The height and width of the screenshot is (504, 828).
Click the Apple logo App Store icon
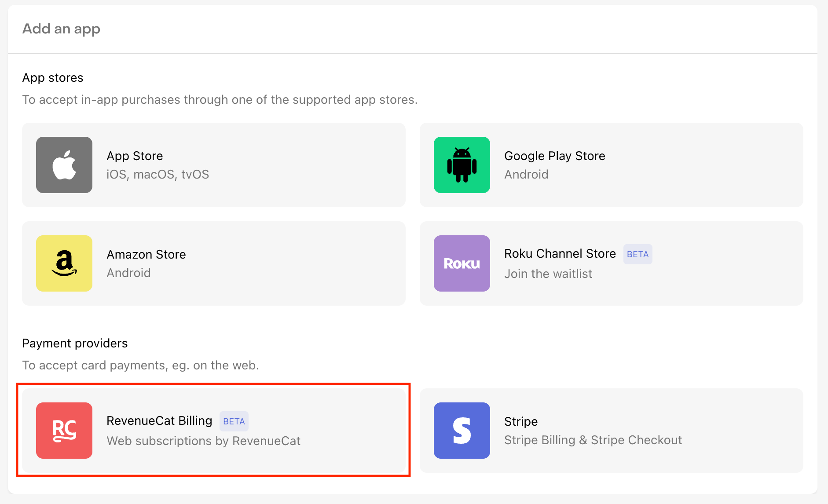click(64, 165)
